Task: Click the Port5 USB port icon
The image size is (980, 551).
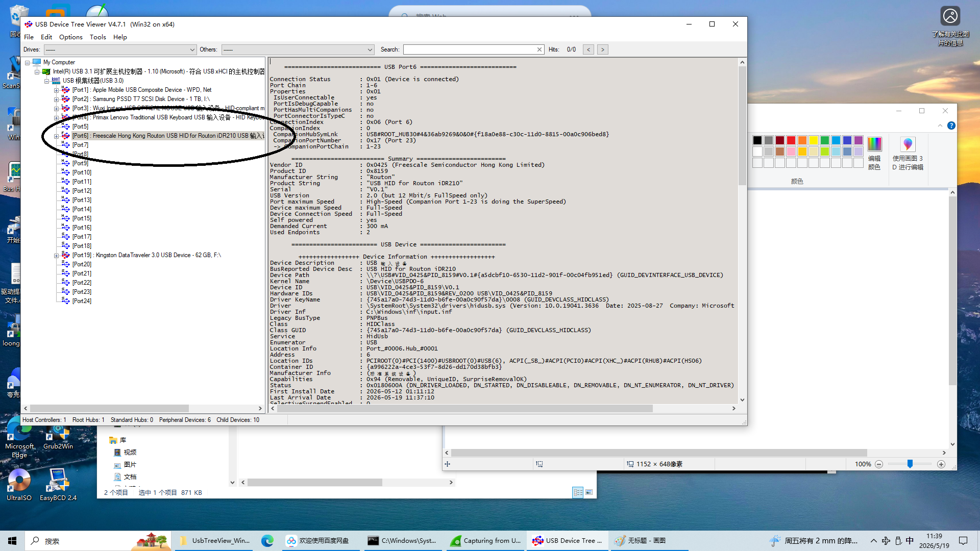Action: click(x=66, y=127)
